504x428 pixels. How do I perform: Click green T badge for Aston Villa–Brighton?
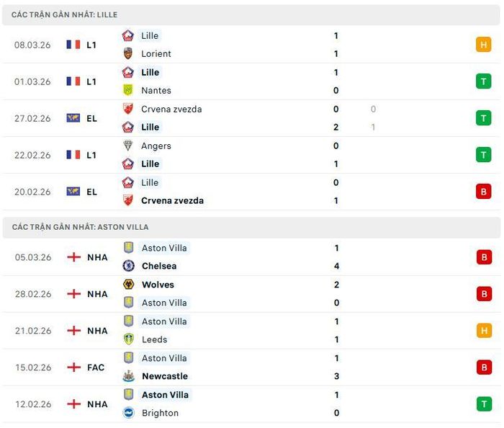tap(483, 404)
